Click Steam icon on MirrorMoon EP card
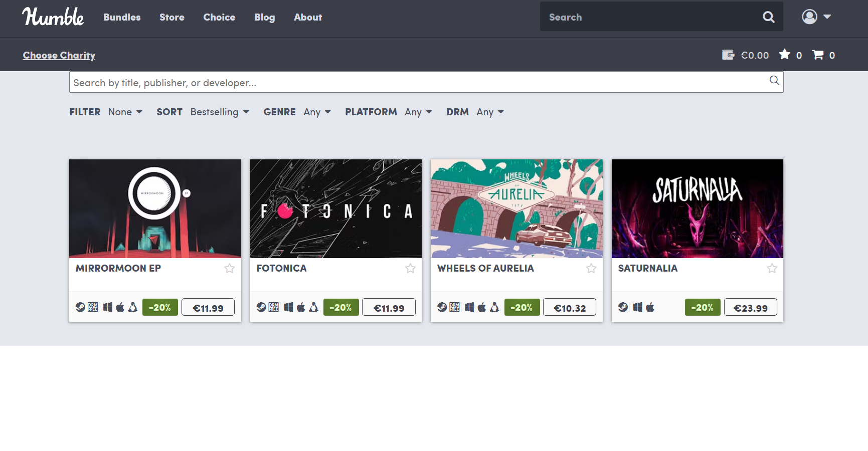This screenshot has height=451, width=868. 80,307
